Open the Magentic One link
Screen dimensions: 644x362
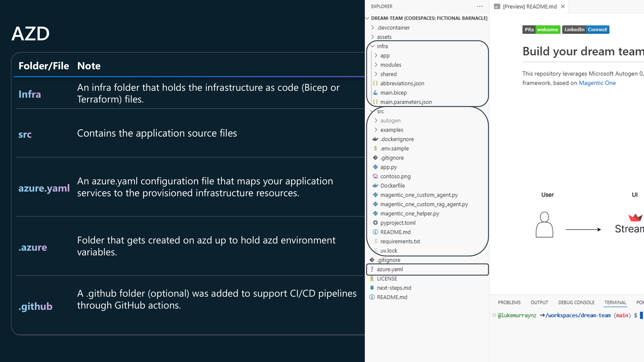coord(597,83)
